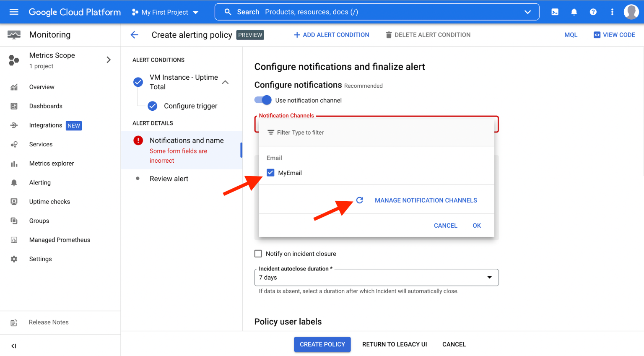Click the Alerting bell icon in sidebar

point(14,182)
